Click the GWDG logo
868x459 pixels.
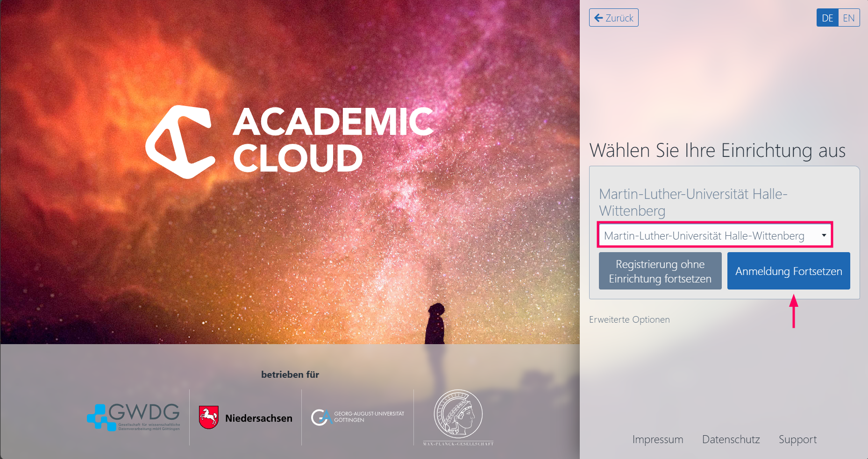tap(134, 417)
